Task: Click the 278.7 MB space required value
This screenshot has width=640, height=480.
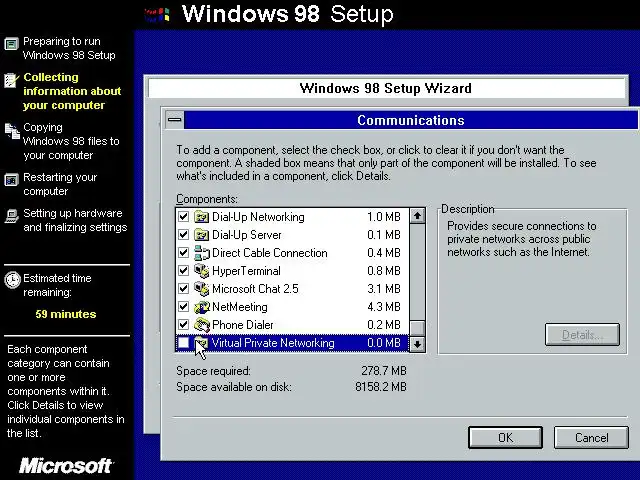Action: click(384, 371)
